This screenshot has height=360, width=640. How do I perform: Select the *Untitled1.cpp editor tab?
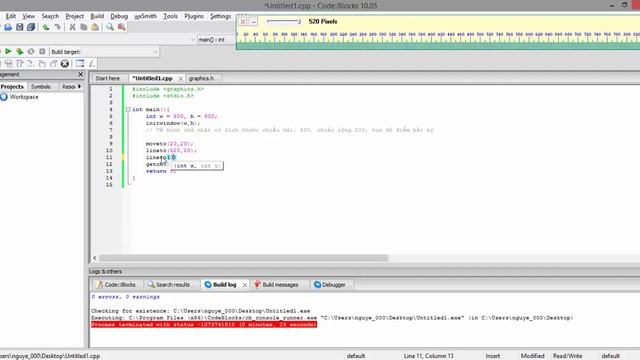pyautogui.click(x=153, y=78)
